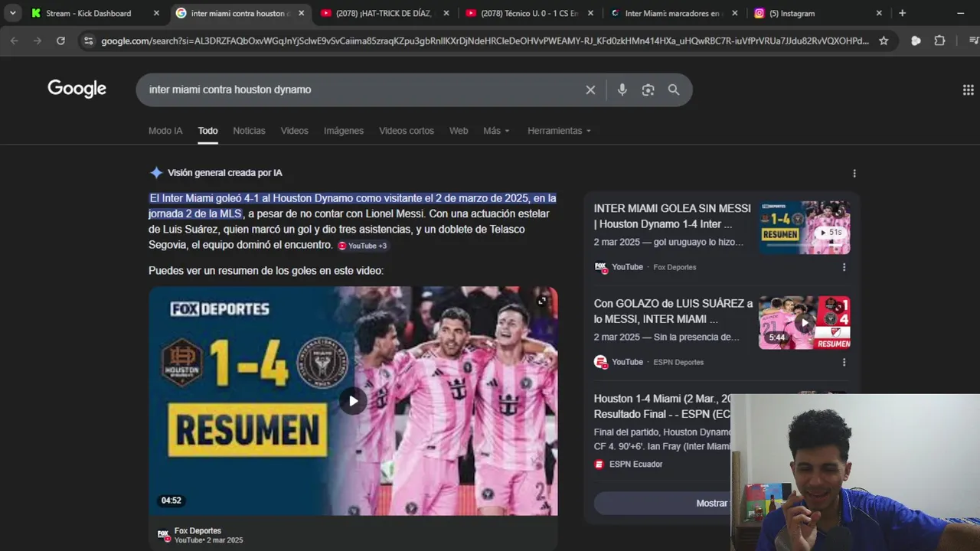Screen dimensions: 980x551
Task: Play the 5:44 ESPN Deportes video thumbnail
Action: [x=804, y=322]
